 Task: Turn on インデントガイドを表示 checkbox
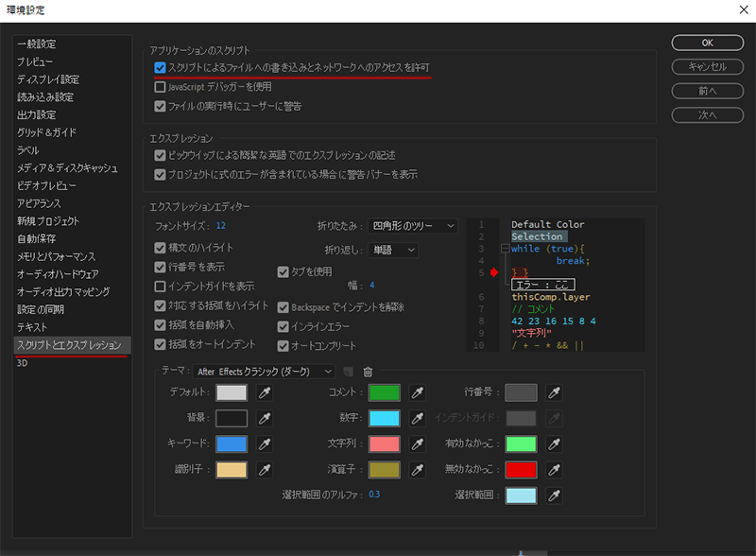tap(160, 286)
